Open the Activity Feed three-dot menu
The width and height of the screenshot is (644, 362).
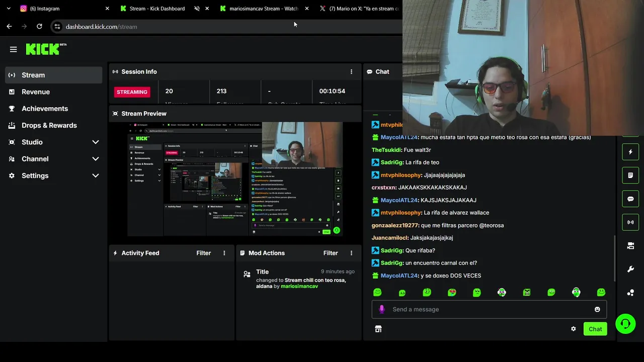(x=224, y=253)
